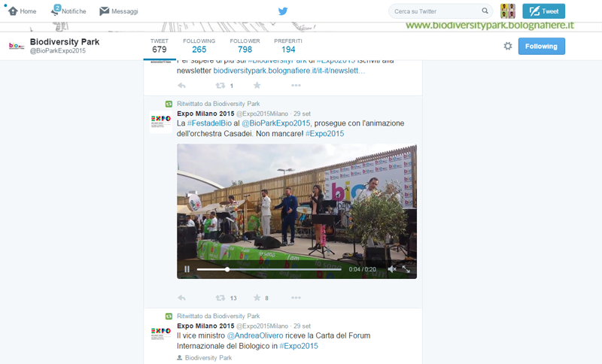Open the user account avatar menu
Image resolution: width=602 pixels, height=364 pixels.
point(507,11)
